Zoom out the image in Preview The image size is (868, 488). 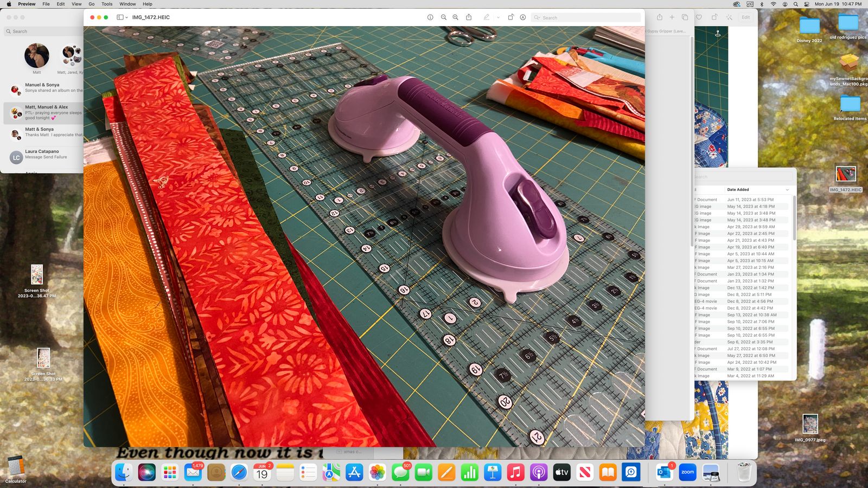pos(444,17)
